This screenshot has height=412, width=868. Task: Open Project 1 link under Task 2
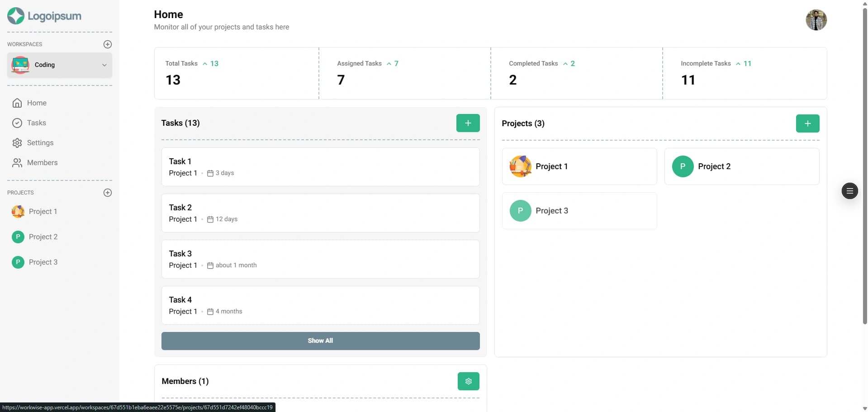183,219
